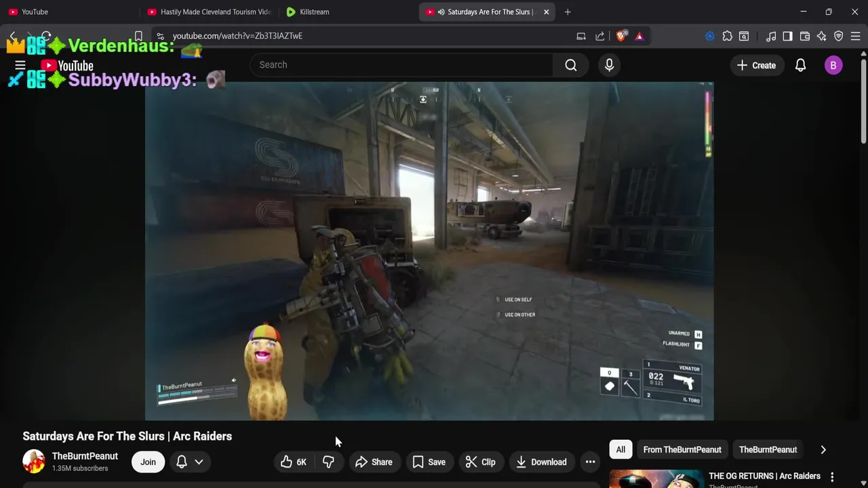Click the 1.35M subscribers text

pyautogui.click(x=80, y=468)
